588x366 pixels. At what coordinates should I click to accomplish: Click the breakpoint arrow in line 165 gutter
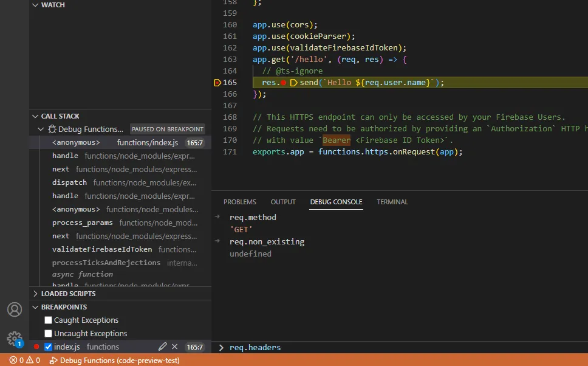217,83
